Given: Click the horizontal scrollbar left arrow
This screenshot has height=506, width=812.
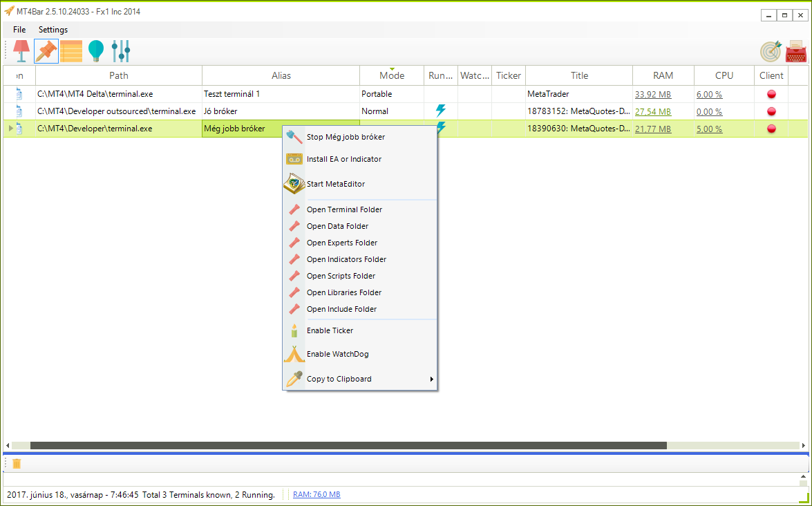Looking at the screenshot, I should coord(8,445).
